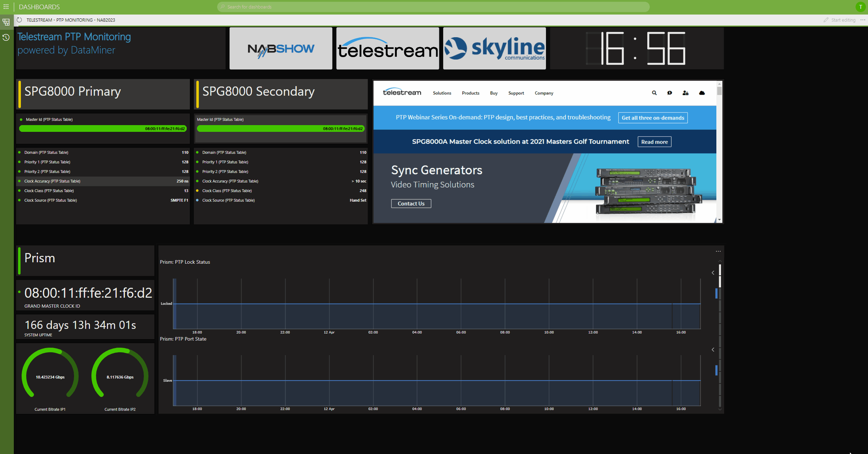Click the Prism: PTP Port State chart title
Screen dimensions: 868x454
click(183, 339)
